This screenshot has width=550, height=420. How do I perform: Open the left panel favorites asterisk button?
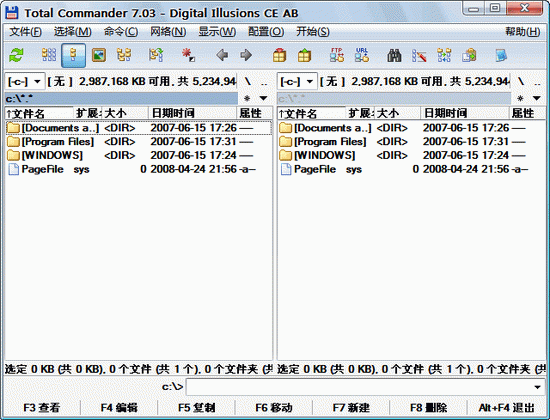click(247, 99)
